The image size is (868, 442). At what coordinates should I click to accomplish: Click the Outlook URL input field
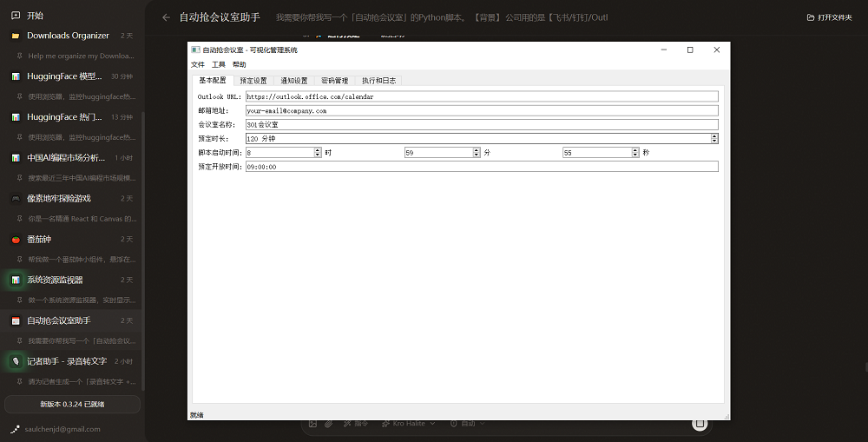point(482,96)
